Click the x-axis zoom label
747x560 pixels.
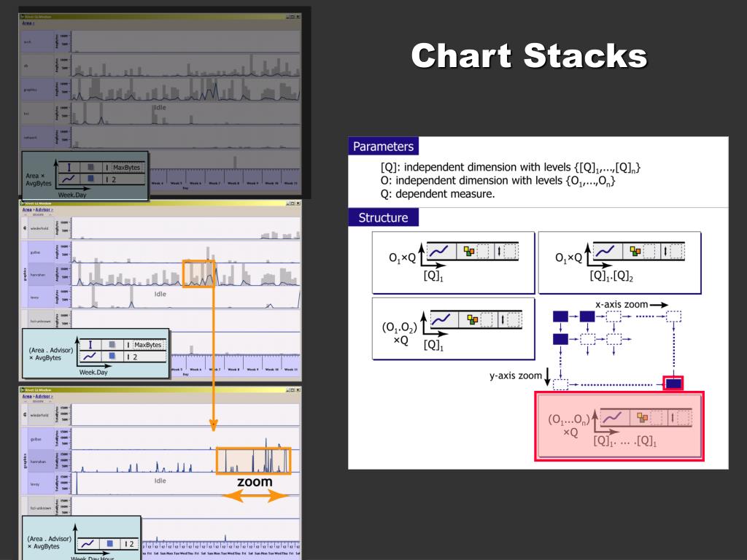click(x=622, y=304)
